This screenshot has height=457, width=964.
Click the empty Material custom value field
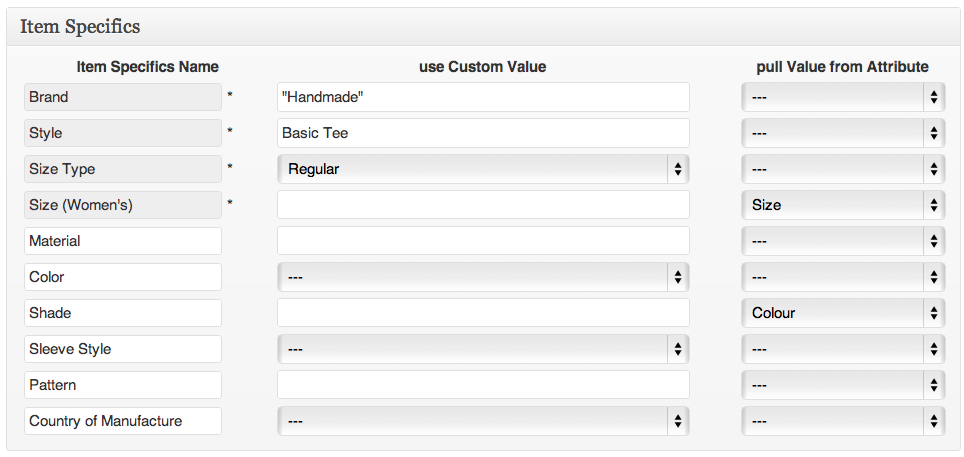pos(483,241)
